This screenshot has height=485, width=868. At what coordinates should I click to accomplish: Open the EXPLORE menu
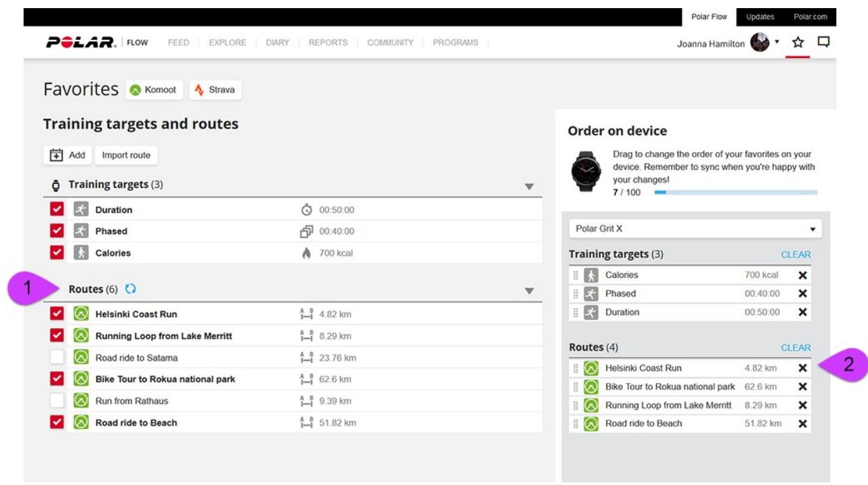228,43
